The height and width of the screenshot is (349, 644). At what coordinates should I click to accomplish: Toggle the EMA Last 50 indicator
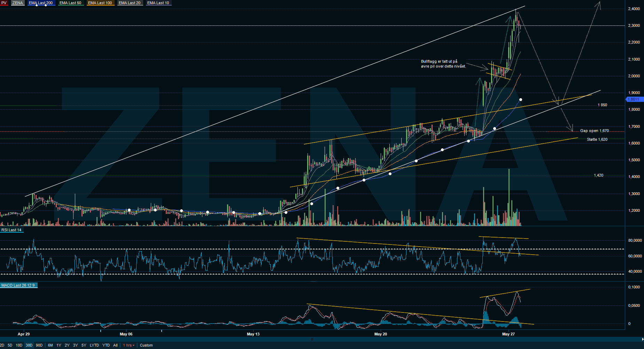(x=71, y=3)
